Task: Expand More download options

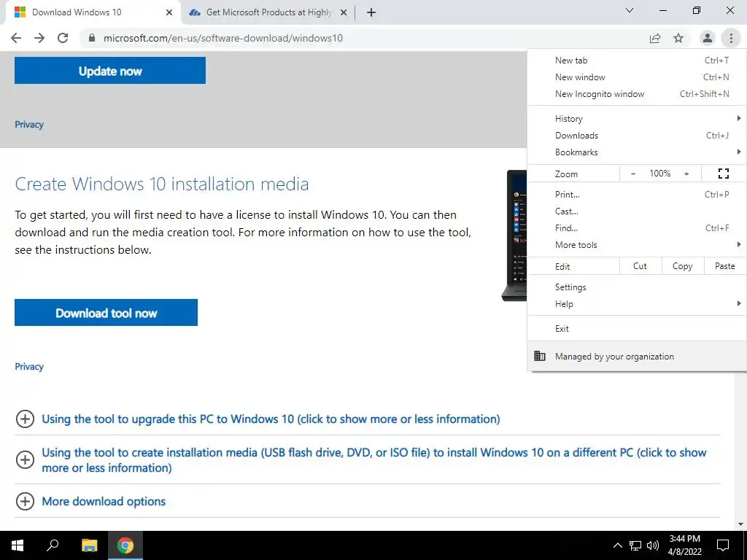Action: (x=26, y=502)
